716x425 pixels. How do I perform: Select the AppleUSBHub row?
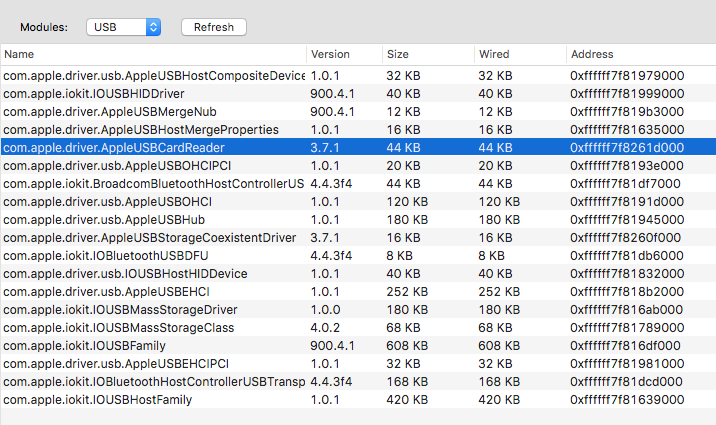coord(358,220)
